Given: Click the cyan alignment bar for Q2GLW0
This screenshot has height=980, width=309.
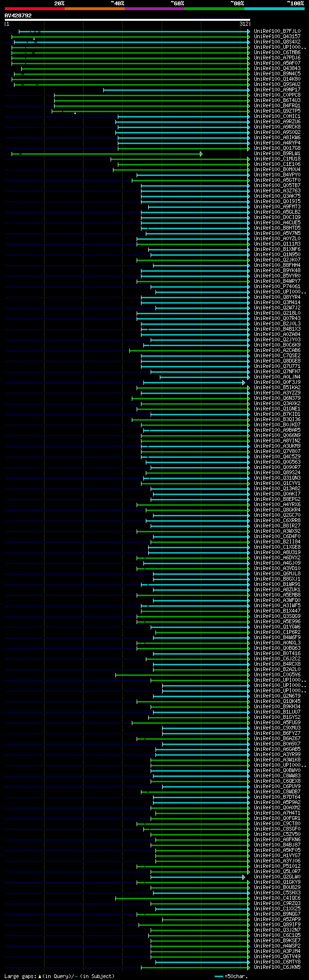Looking at the screenshot, I should (198, 877).
